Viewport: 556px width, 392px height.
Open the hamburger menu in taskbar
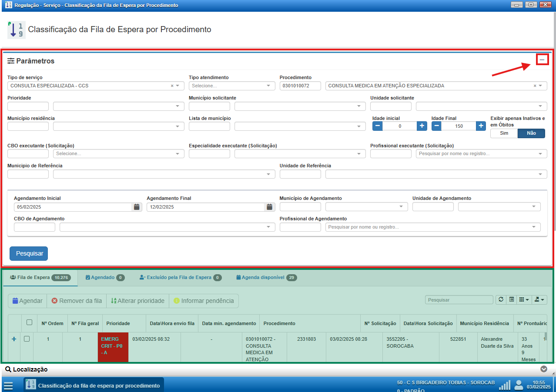click(8, 385)
